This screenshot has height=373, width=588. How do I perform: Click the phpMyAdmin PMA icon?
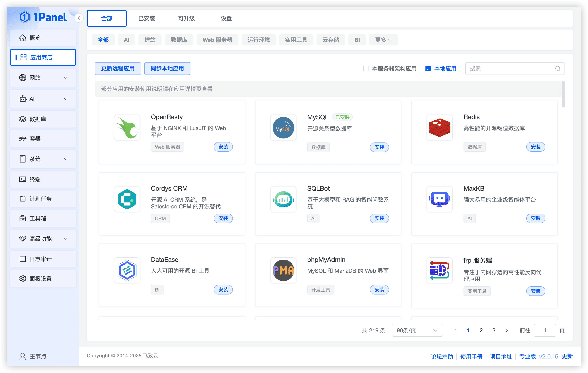(283, 270)
